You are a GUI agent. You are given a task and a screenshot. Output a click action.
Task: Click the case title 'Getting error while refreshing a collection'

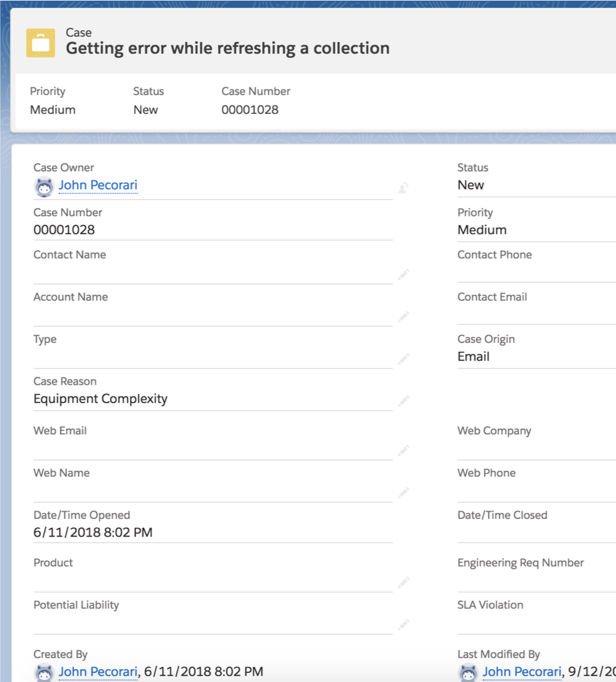[227, 49]
